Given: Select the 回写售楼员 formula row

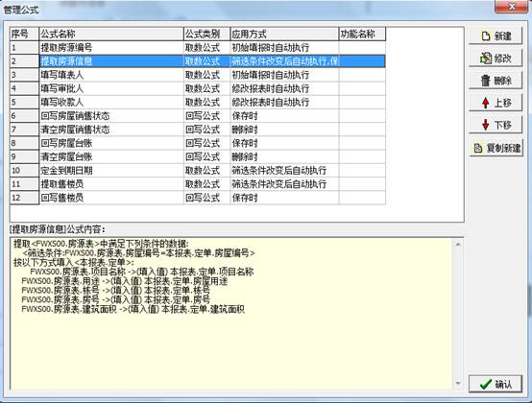Looking at the screenshot, I should coord(198,198).
